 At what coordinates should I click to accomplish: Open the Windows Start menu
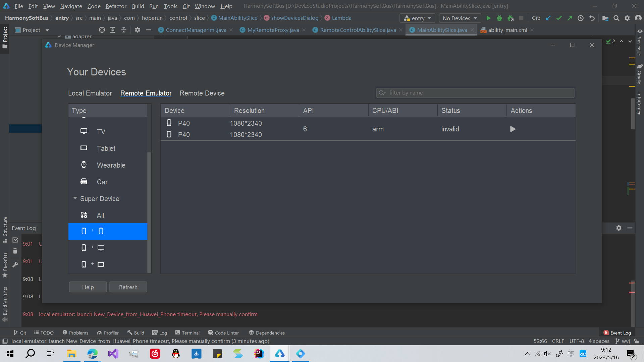tap(10, 354)
